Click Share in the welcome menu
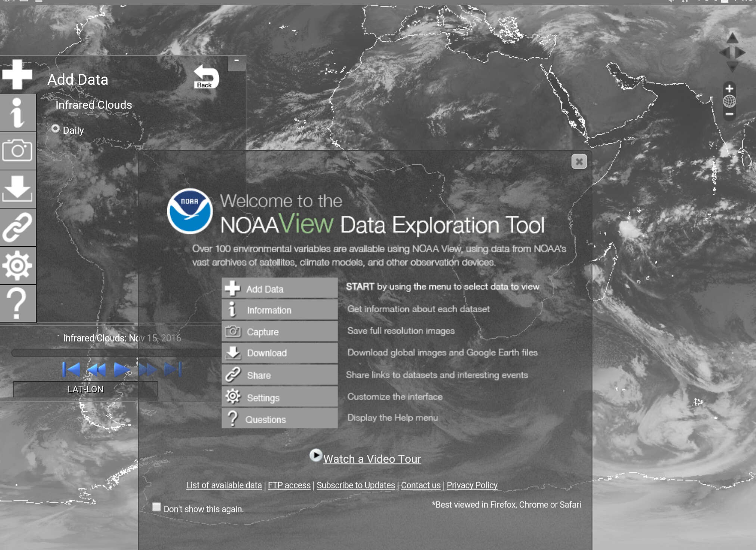 280,375
